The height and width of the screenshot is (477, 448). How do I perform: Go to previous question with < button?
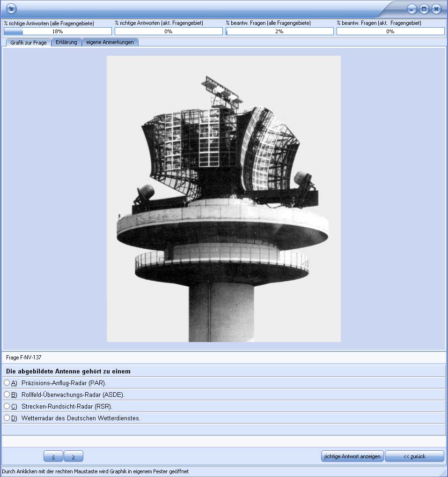pos(53,456)
